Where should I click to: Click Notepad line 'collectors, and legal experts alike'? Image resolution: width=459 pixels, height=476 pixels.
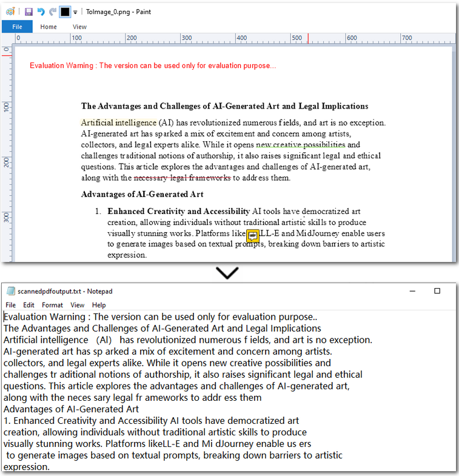click(167, 363)
